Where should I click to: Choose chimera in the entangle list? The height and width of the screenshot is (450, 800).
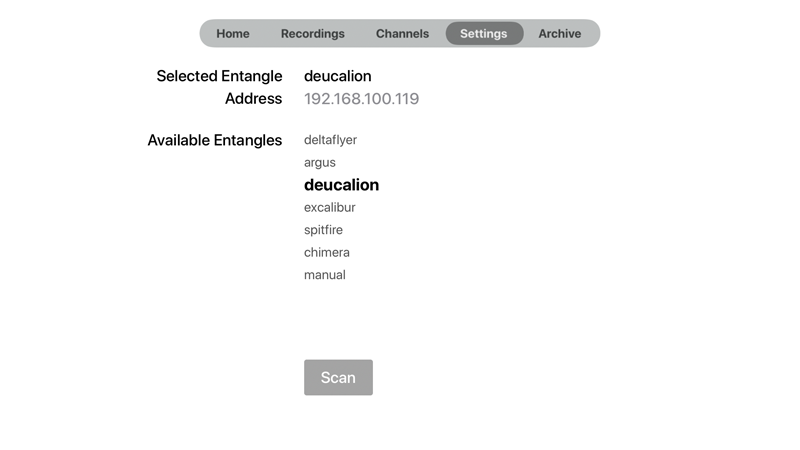(x=327, y=252)
